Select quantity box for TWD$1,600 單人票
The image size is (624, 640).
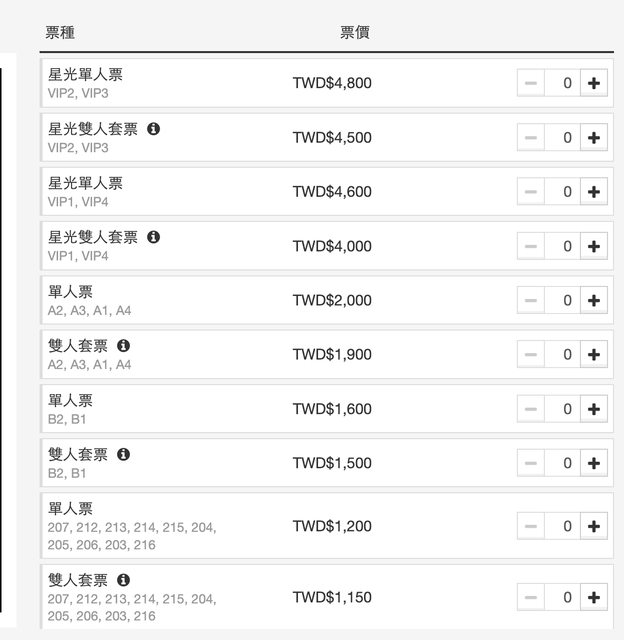coord(562,409)
